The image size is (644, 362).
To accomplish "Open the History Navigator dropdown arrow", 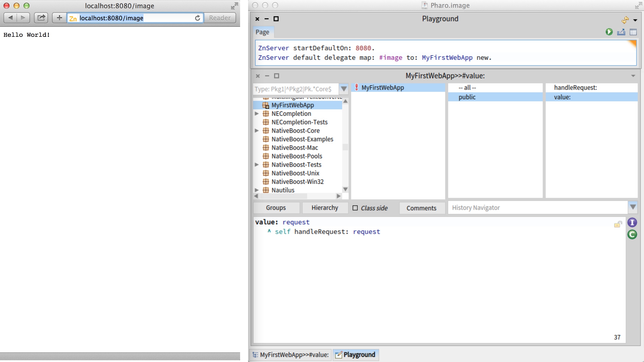I will tap(633, 207).
